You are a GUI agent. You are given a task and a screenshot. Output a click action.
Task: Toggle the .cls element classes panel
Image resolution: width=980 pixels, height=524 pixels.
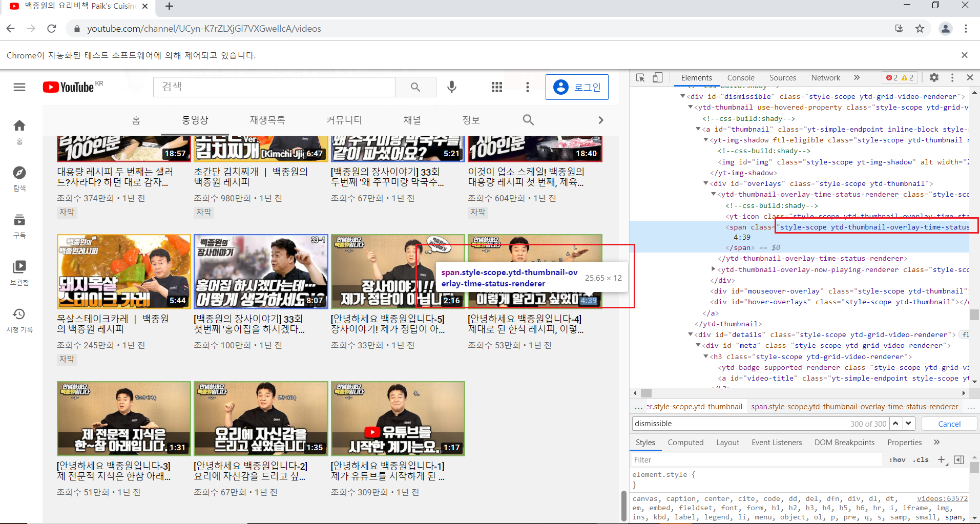[x=921, y=459]
